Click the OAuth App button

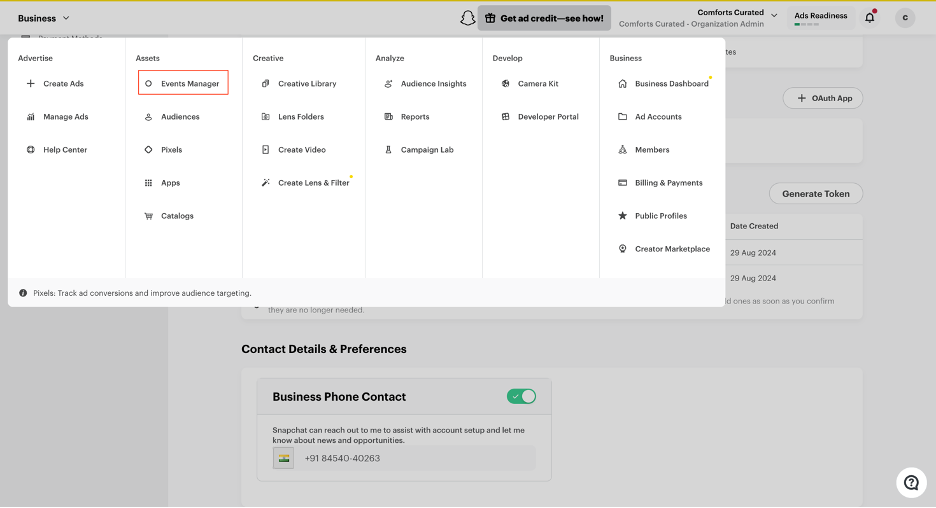point(823,98)
